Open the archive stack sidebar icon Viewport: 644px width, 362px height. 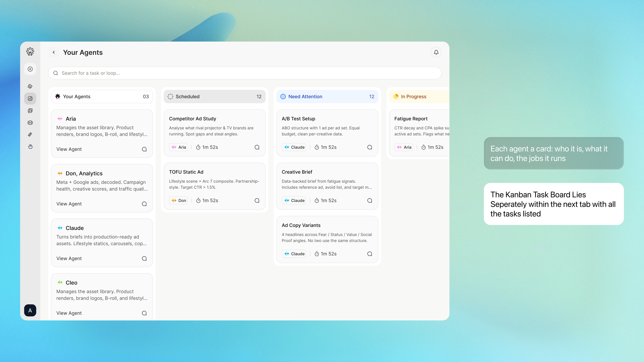click(30, 146)
